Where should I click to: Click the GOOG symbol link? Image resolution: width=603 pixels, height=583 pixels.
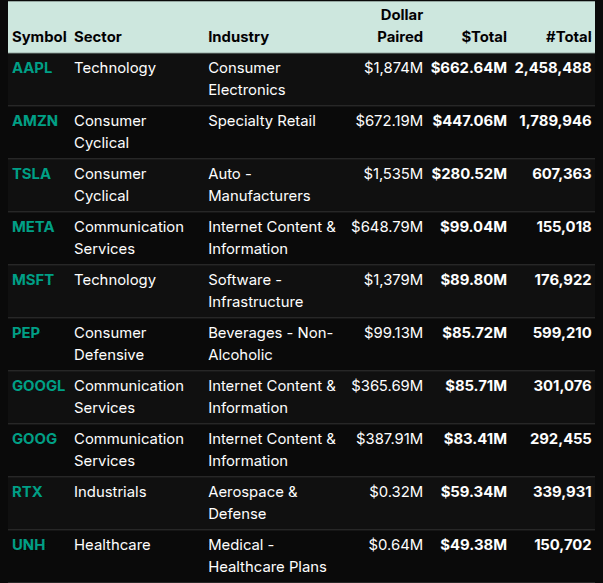click(35, 439)
